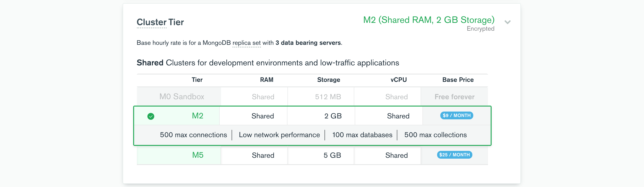The height and width of the screenshot is (187, 644).
Task: Click the 2 GB storage cell
Action: click(x=321, y=116)
